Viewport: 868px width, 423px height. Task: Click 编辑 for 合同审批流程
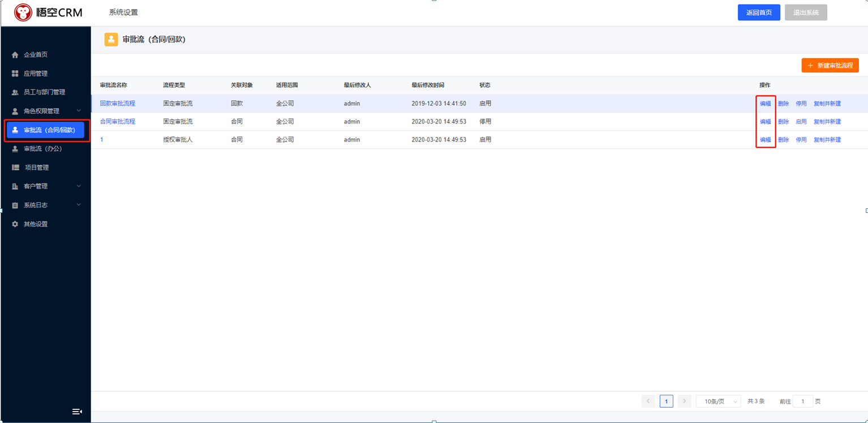click(x=766, y=122)
